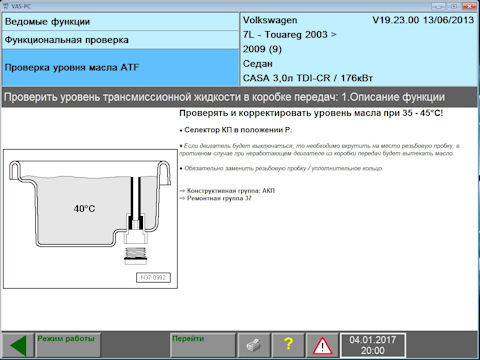
Task: Select the Функциональная проверка row
Action: [x=120, y=40]
